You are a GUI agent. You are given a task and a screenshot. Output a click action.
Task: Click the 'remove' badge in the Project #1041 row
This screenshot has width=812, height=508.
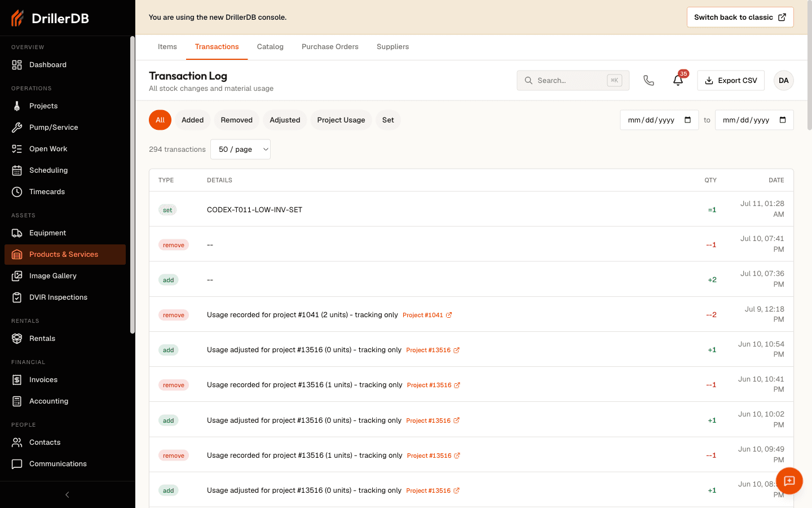pyautogui.click(x=174, y=315)
